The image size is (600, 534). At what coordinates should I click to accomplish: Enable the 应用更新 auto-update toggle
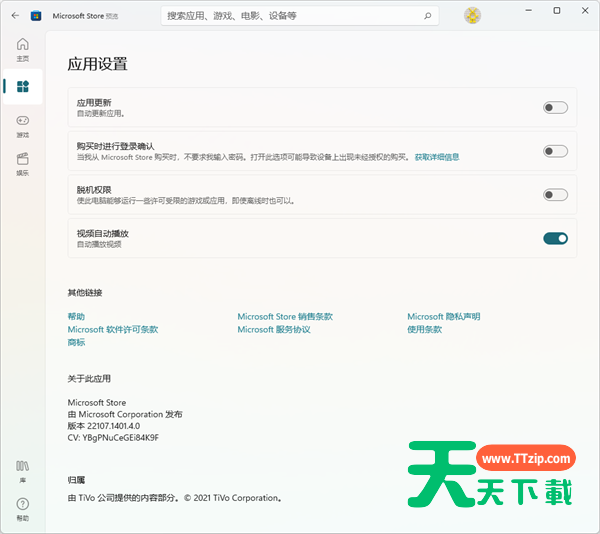pyautogui.click(x=555, y=108)
